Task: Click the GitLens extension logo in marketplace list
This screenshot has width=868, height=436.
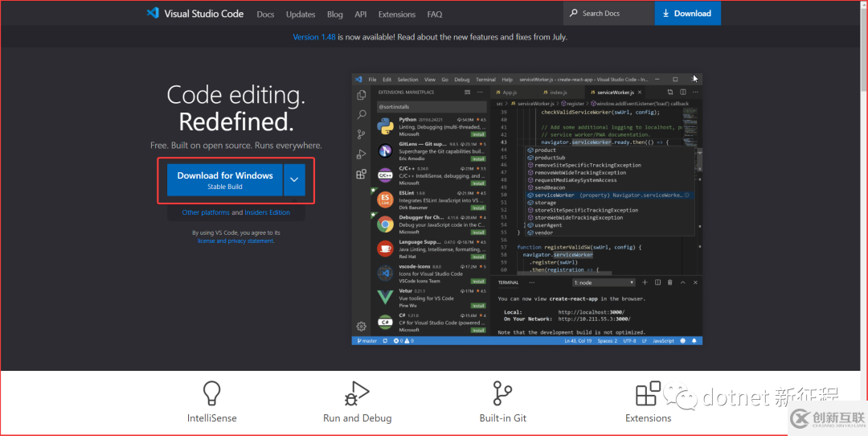Action: point(385,150)
